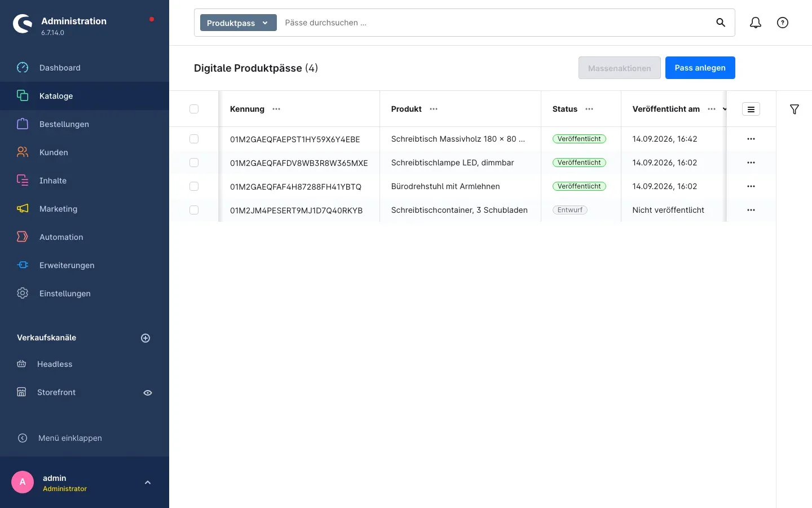Open Marketing in the sidebar
Image resolution: width=812 pixels, height=508 pixels.
click(x=85, y=209)
